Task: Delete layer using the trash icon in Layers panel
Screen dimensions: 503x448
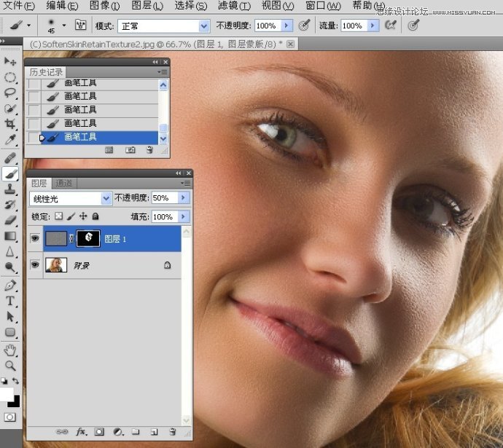Action: point(173,432)
